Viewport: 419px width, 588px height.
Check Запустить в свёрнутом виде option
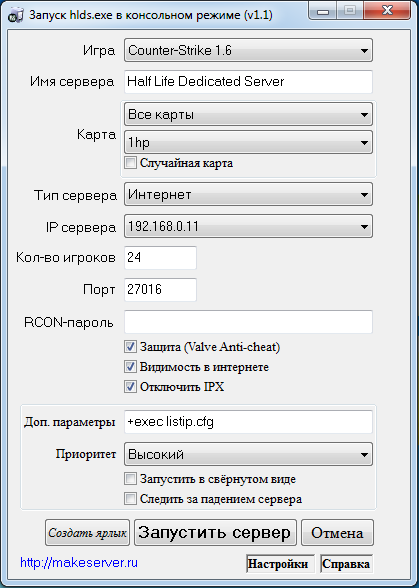130,479
